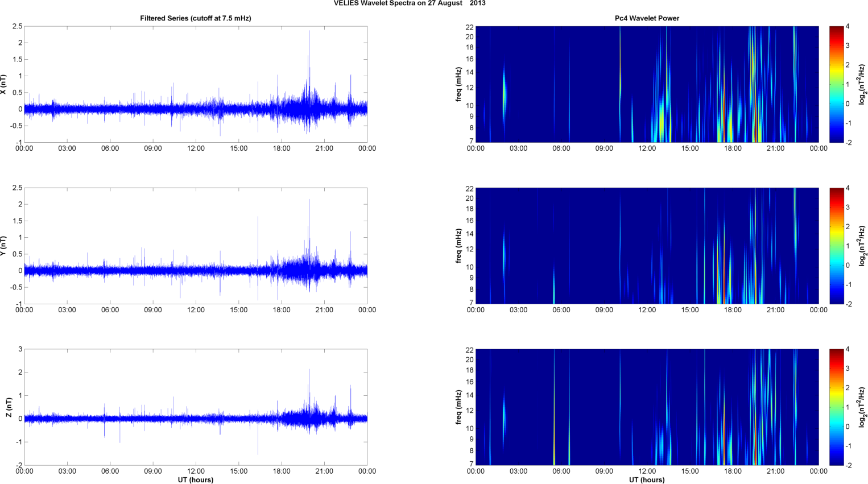The height and width of the screenshot is (484, 868).
Task: Click the 1.5 tick on the X (nT) axis
Action: click(x=17, y=60)
